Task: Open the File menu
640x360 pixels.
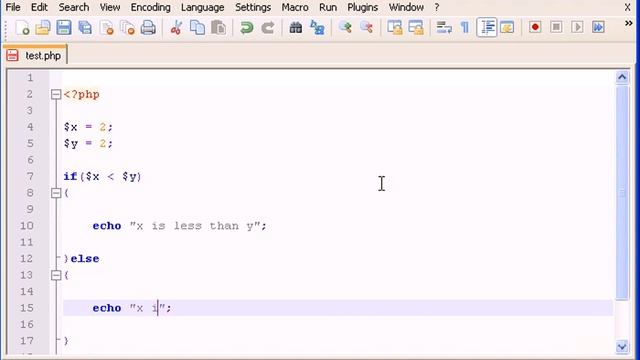Action: pyautogui.click(x=13, y=7)
